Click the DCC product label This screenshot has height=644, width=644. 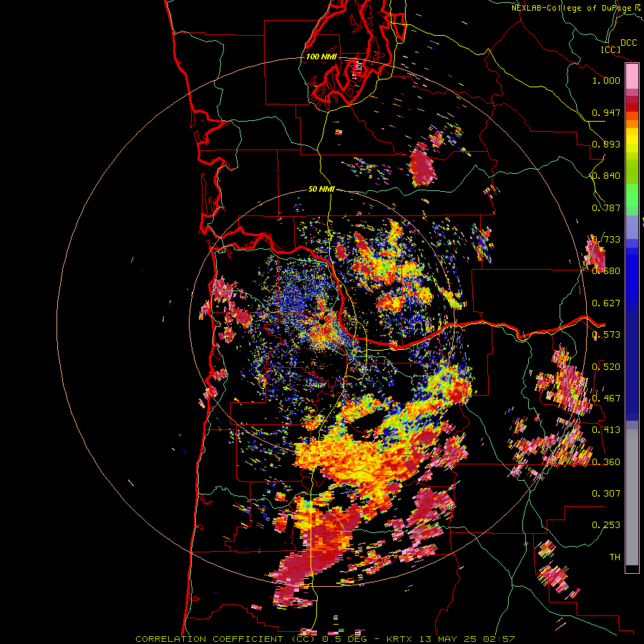coord(629,43)
